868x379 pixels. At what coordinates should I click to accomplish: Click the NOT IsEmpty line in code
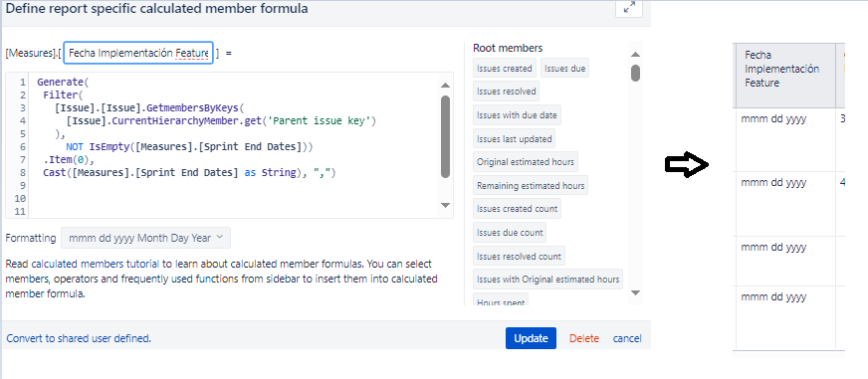tap(189, 146)
